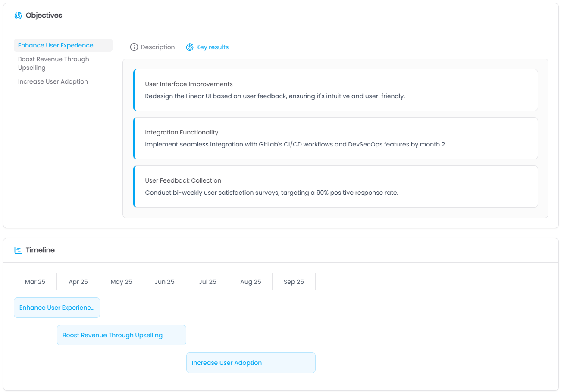This screenshot has height=392, width=561.
Task: Click the Sep 25 month header
Action: point(294,282)
